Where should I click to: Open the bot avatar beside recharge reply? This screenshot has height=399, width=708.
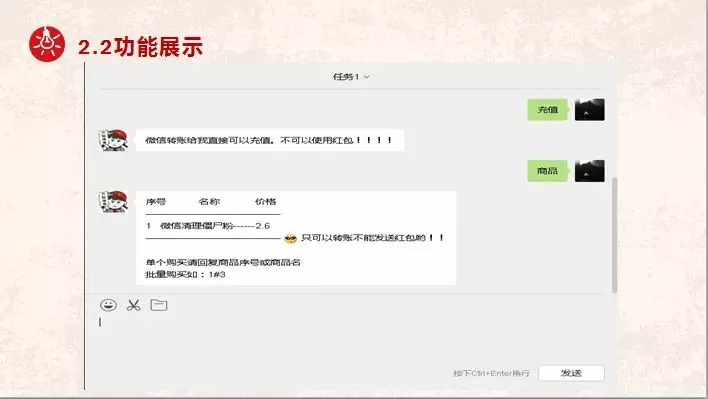point(113,140)
